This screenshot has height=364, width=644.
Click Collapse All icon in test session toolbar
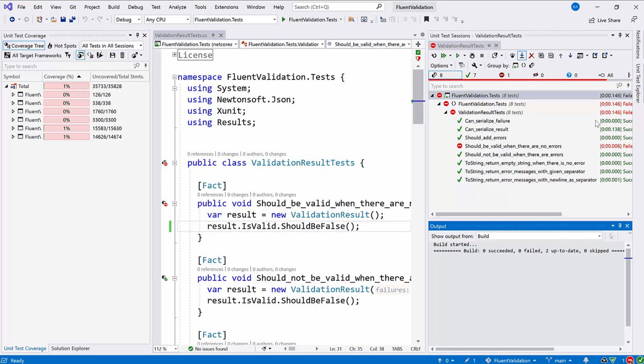click(x=551, y=55)
